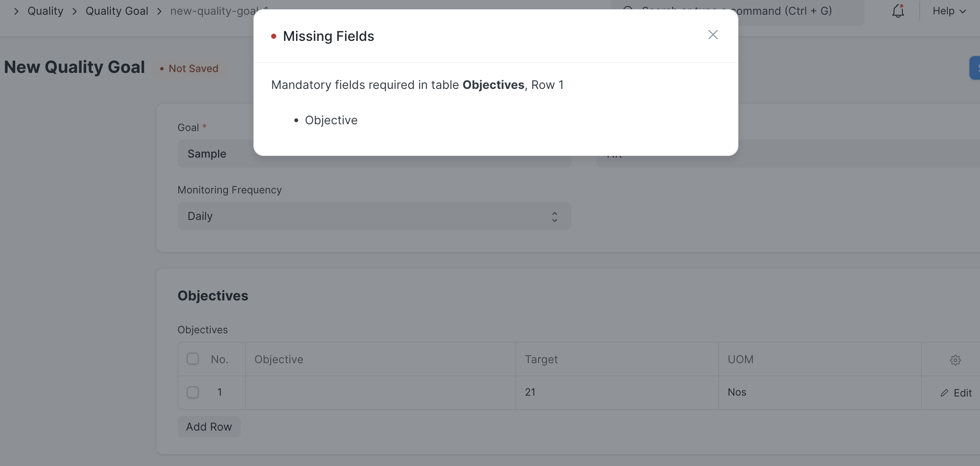Close the Missing Fields dialog

coord(713,35)
